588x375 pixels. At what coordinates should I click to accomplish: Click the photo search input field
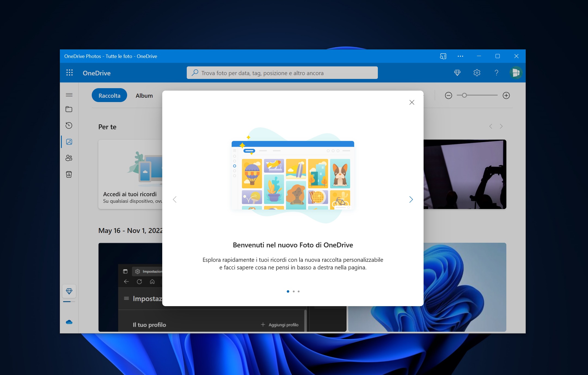point(282,73)
